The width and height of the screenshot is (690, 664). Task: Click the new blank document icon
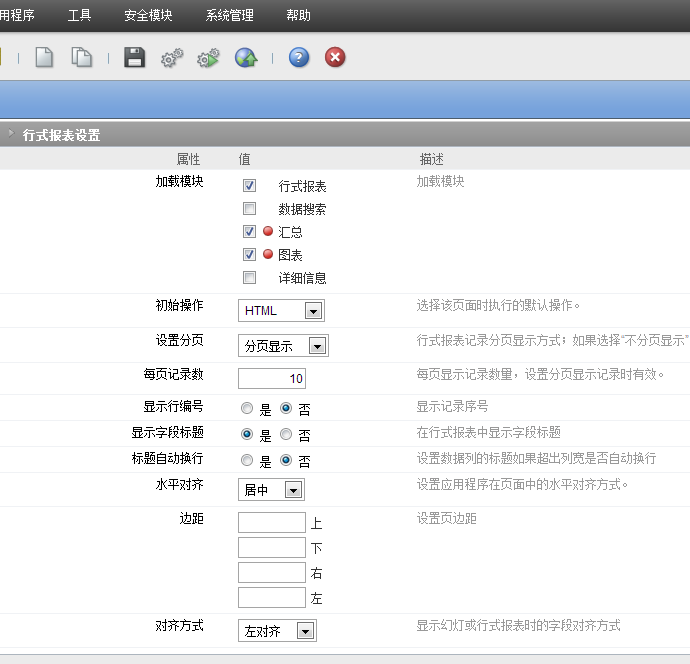click(44, 58)
